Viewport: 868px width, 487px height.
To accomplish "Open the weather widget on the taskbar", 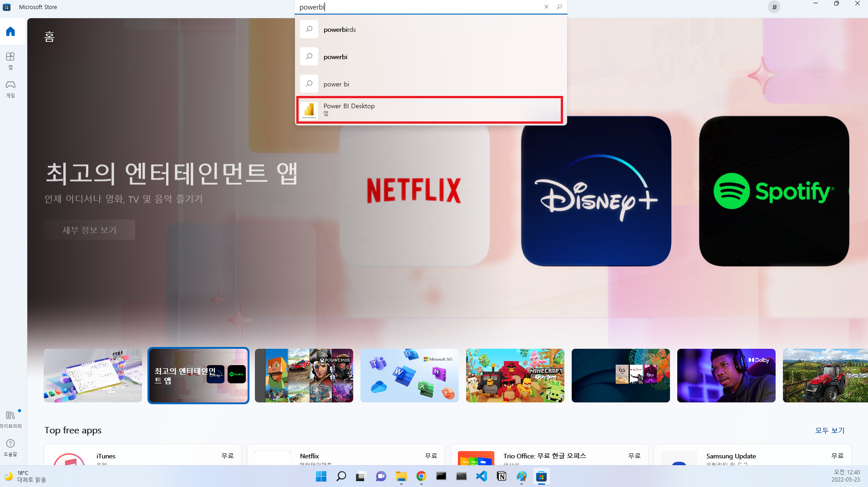I will tap(25, 476).
